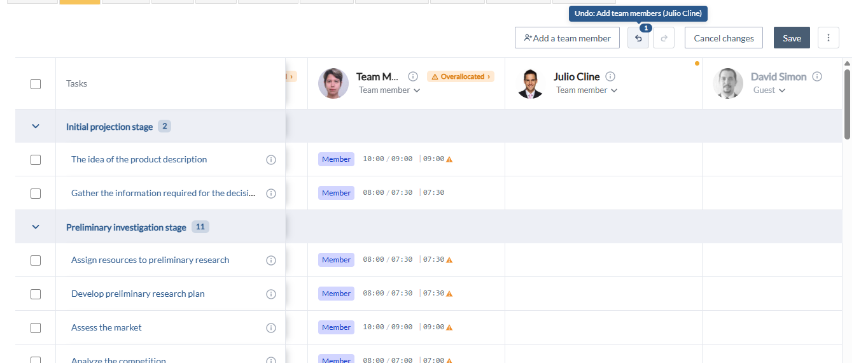Screen dimensions: 868x363
Task: Show info for Assess the market task
Action: tap(271, 327)
